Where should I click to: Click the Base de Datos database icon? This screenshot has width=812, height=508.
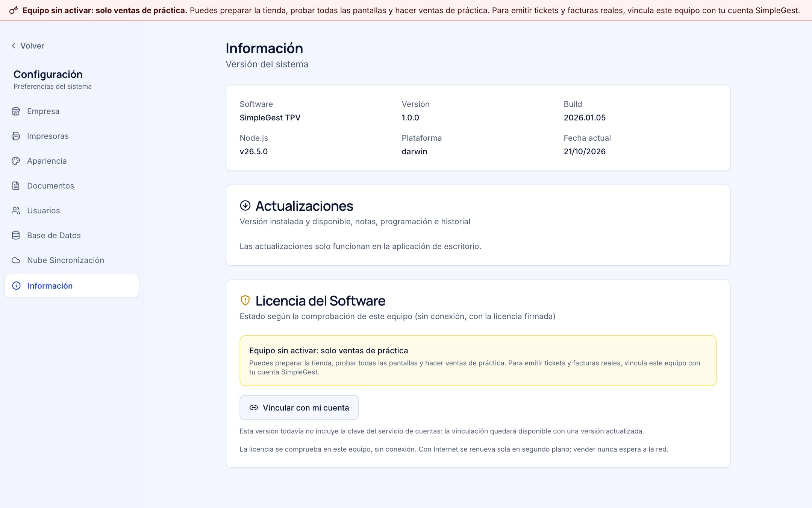(16, 235)
